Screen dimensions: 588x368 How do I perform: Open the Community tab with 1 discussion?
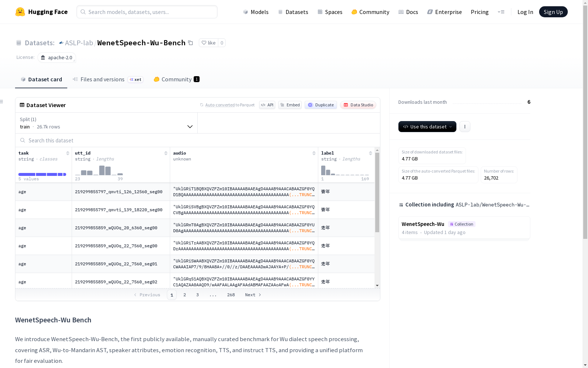pos(176,79)
